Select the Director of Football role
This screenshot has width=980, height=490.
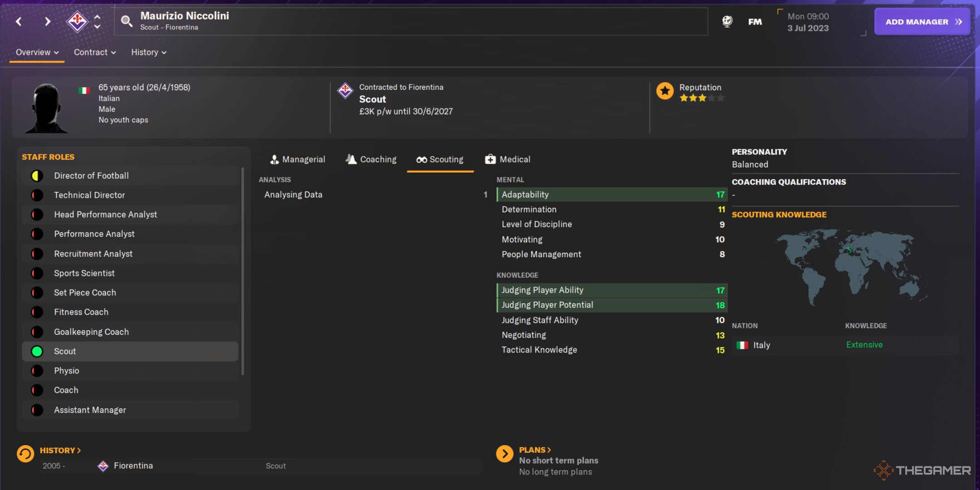130,176
